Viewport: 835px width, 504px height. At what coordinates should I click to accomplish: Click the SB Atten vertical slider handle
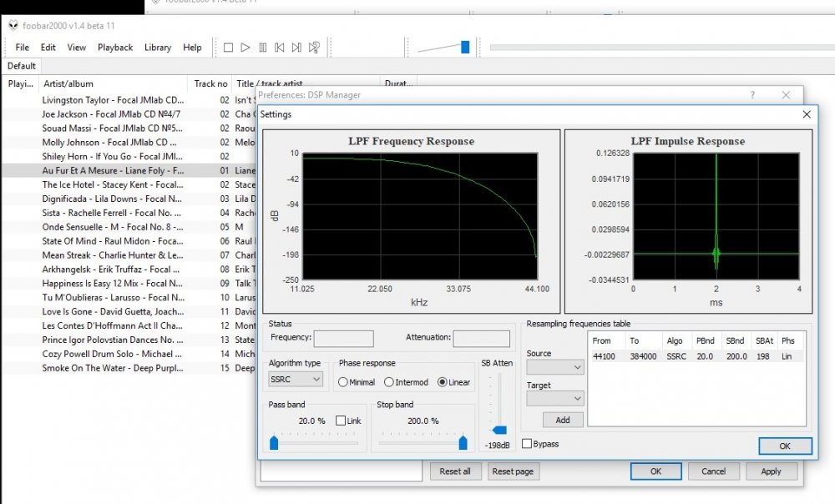(499, 430)
